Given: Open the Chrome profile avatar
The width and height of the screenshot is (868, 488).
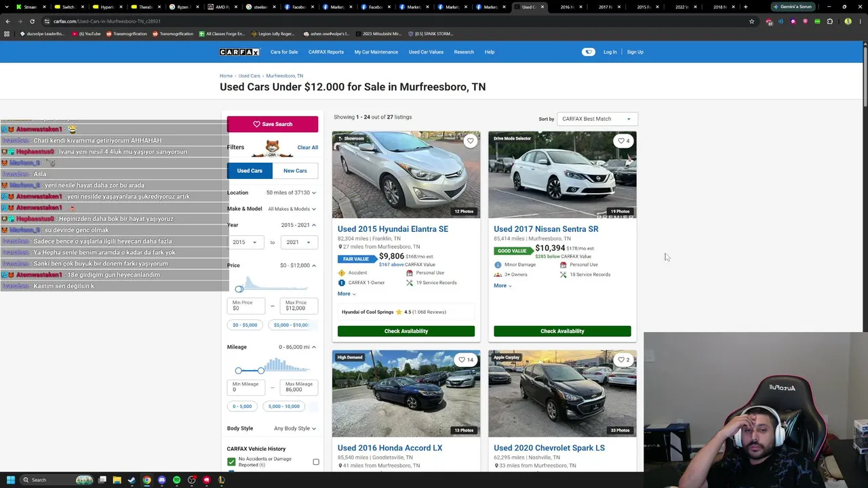Looking at the screenshot, I should [x=848, y=21].
